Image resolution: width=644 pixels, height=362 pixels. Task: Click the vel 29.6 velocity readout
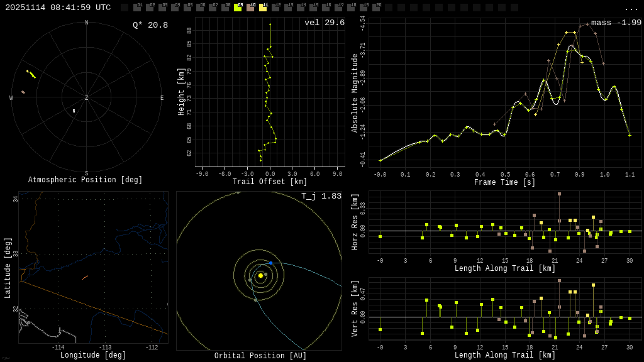(324, 23)
